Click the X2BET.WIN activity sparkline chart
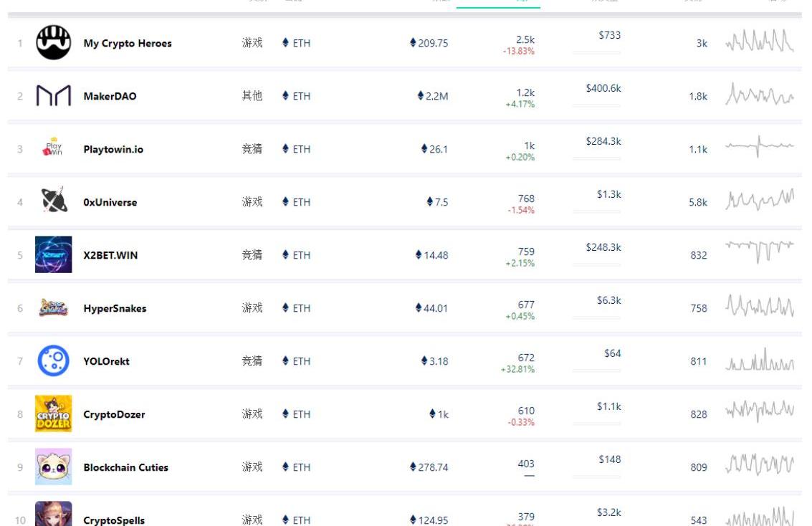Image resolution: width=812 pixels, height=526 pixels. (760, 252)
